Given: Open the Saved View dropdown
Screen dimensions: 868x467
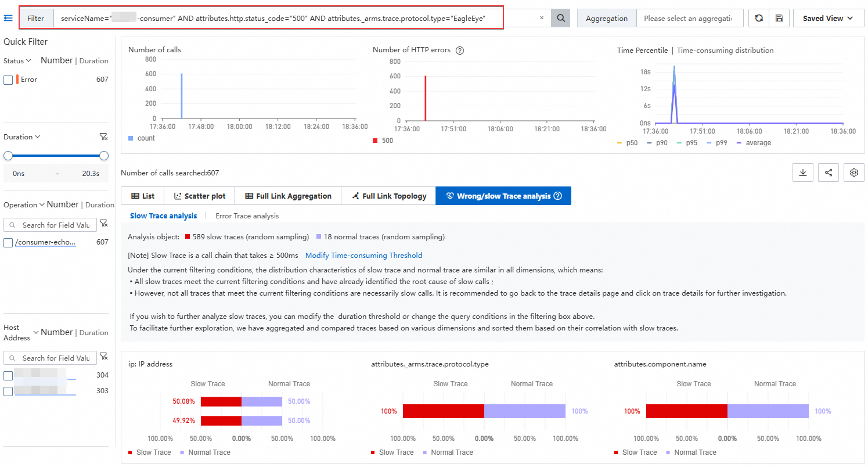Looking at the screenshot, I should point(828,18).
